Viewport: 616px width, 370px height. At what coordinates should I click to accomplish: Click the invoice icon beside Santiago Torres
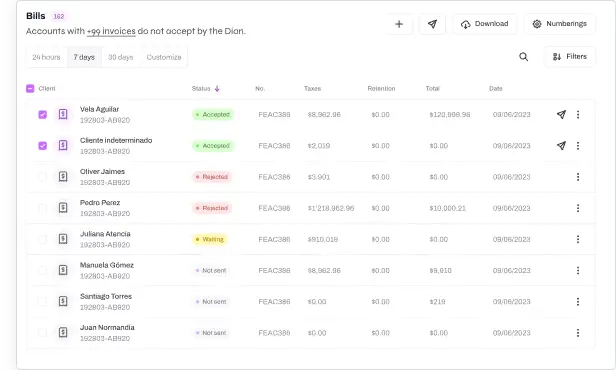pyautogui.click(x=63, y=302)
